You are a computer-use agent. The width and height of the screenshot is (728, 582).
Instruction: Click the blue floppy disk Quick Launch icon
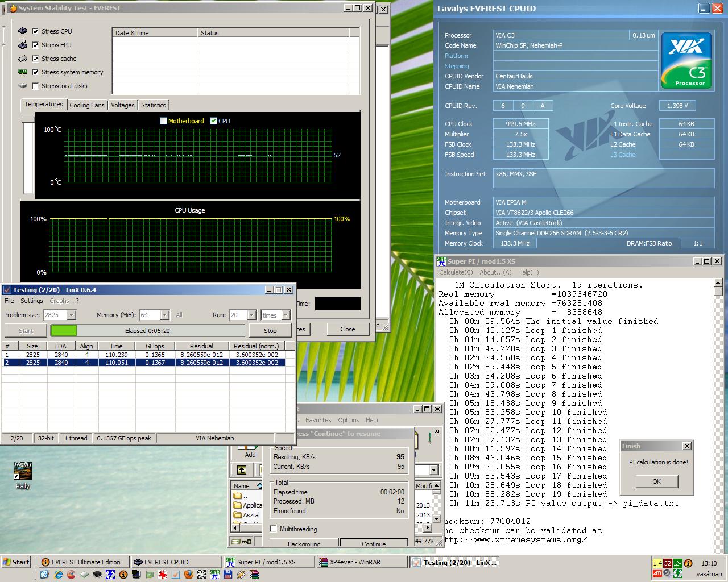pos(227,575)
